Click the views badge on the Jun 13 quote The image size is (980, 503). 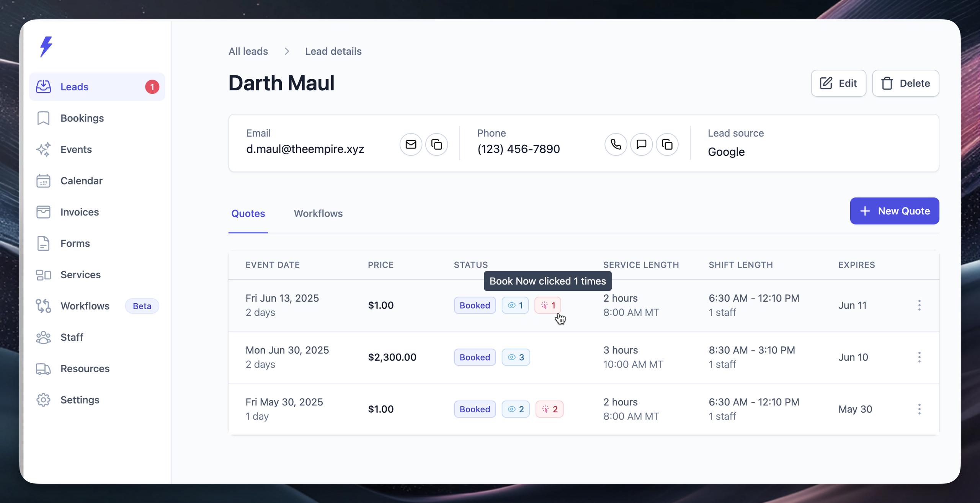point(515,305)
